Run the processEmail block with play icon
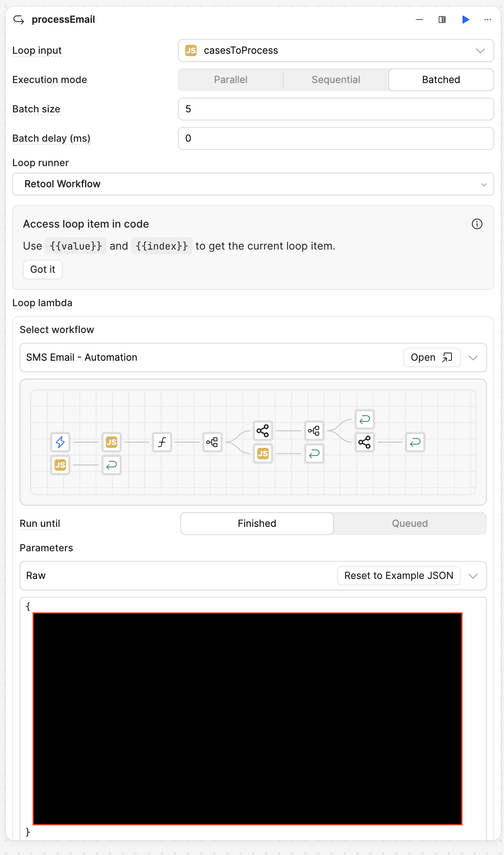The height and width of the screenshot is (855, 504). click(465, 20)
